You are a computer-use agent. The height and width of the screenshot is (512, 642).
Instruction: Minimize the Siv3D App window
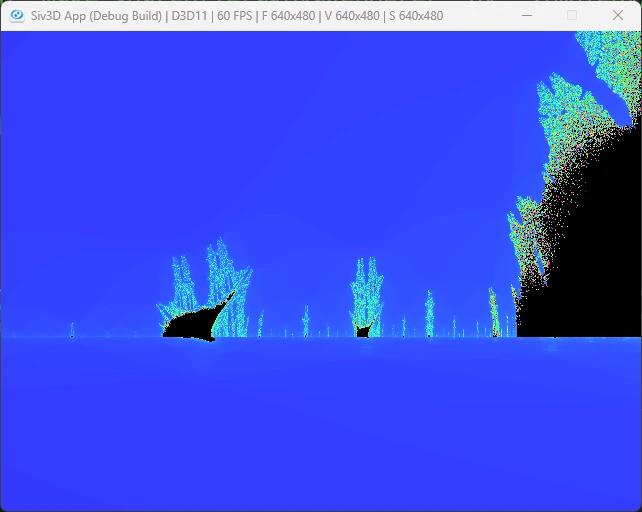point(527,16)
